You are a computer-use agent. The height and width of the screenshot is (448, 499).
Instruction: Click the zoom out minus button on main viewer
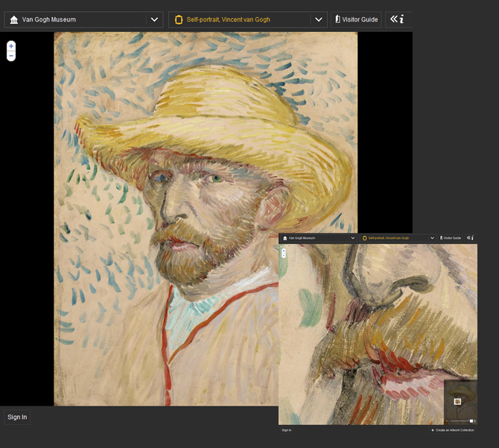(10, 56)
